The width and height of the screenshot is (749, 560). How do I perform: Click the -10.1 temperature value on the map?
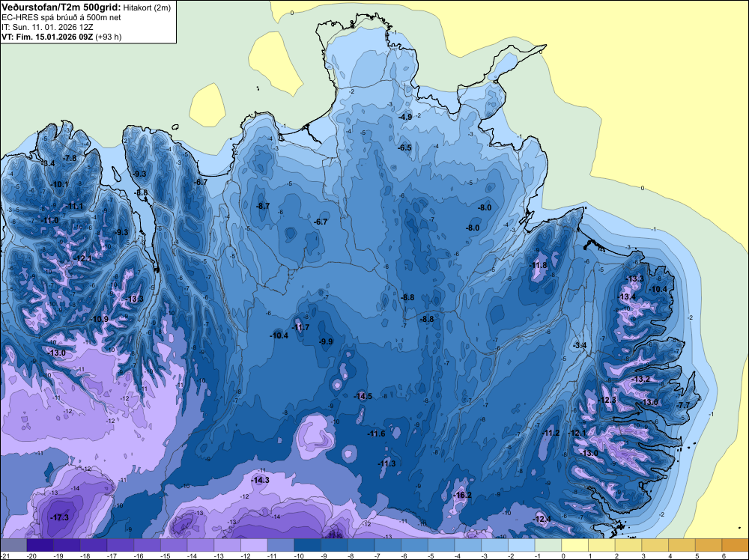[x=60, y=184]
